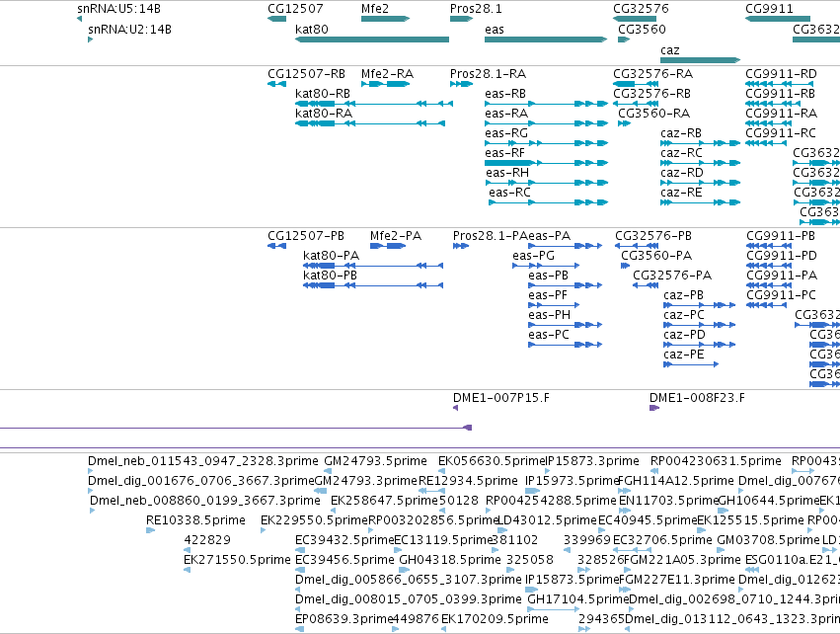Open transcript CG12507-RB
This screenshot has height=634, width=840.
coord(306,74)
